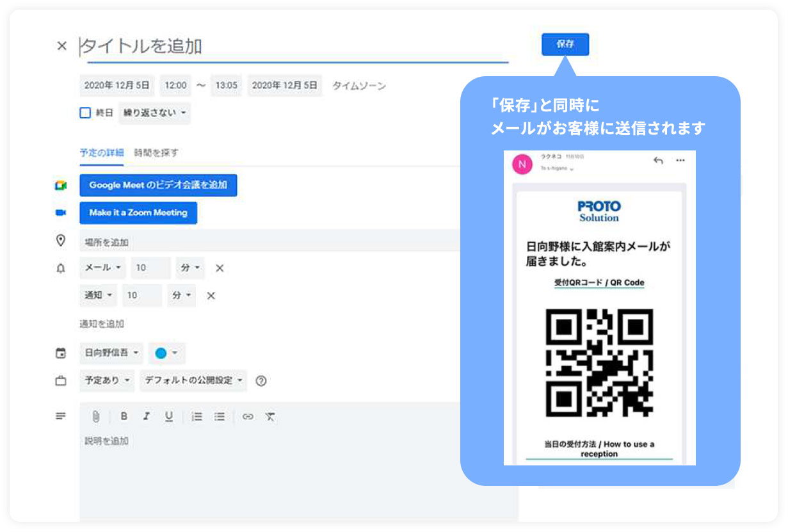Screen dimensions: 788x532
Task: Expand the 繰り返さない repeat dropdown
Action: pos(154,113)
